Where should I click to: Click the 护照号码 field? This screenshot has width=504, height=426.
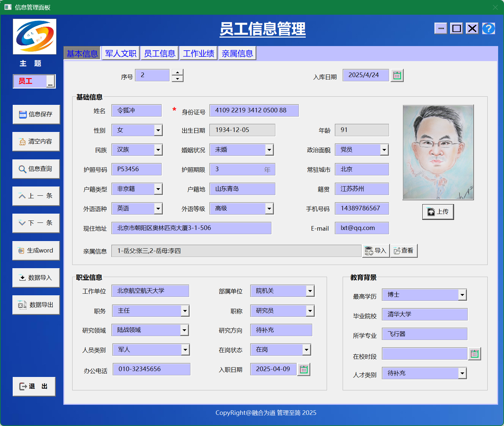137,169
